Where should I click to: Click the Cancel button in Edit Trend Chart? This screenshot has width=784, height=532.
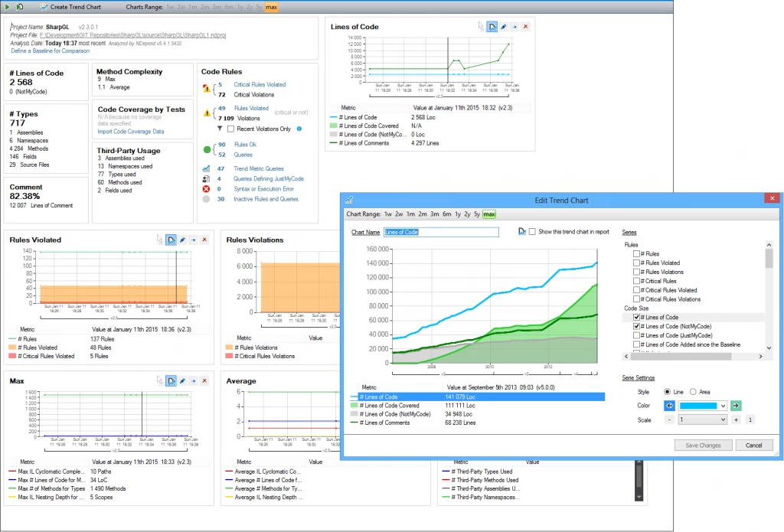tap(754, 445)
